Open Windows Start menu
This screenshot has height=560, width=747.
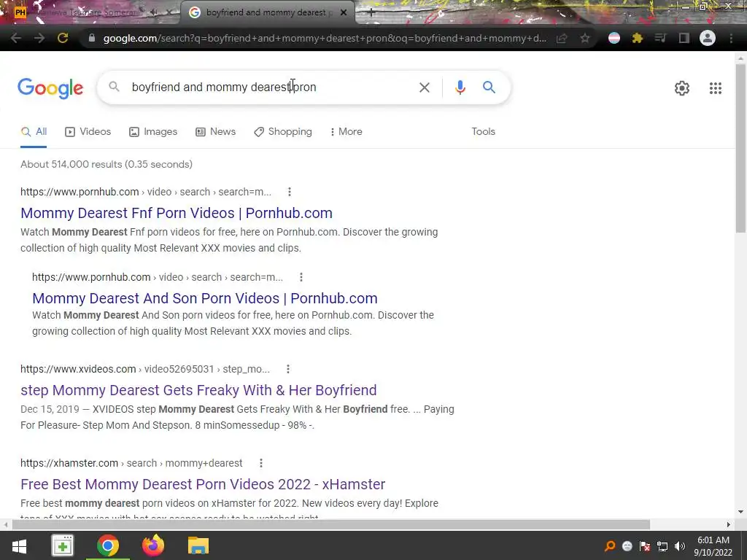(x=19, y=545)
